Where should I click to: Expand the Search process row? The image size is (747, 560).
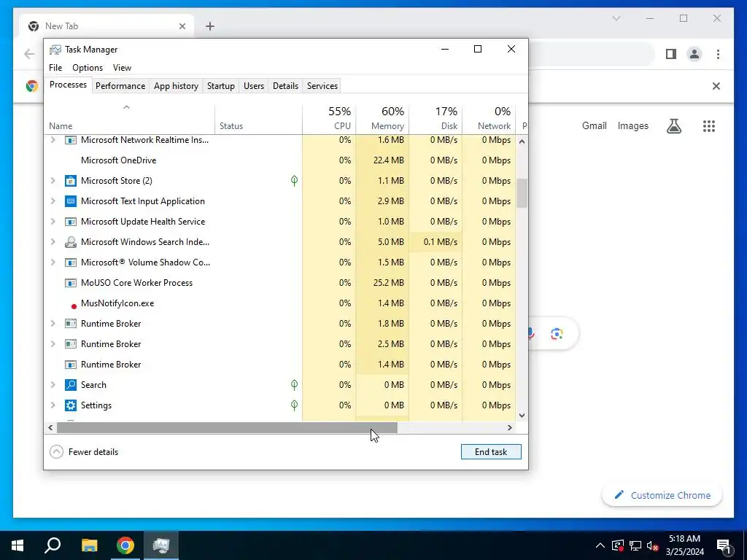53,385
